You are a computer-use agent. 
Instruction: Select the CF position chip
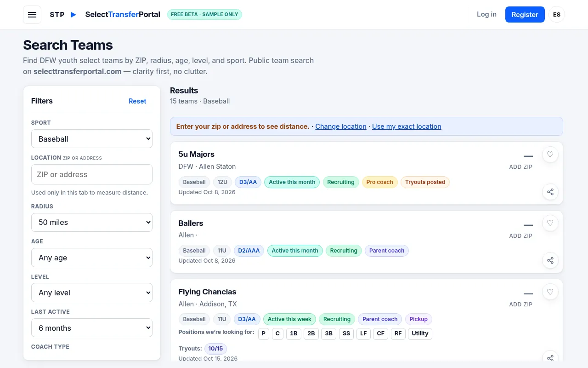tap(381, 333)
